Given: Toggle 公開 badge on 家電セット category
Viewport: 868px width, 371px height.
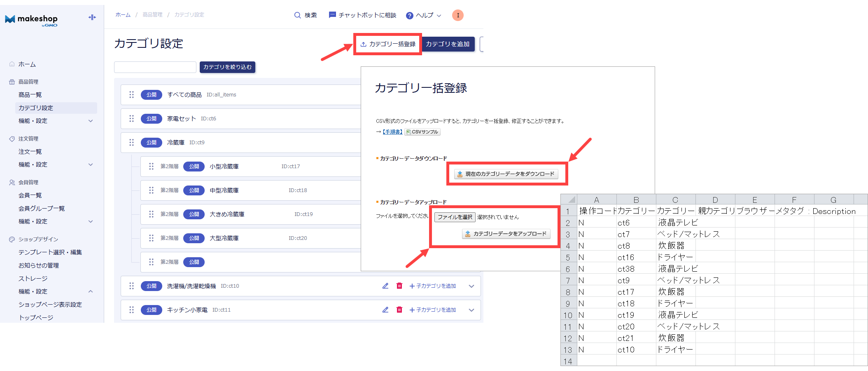Looking at the screenshot, I should (151, 119).
